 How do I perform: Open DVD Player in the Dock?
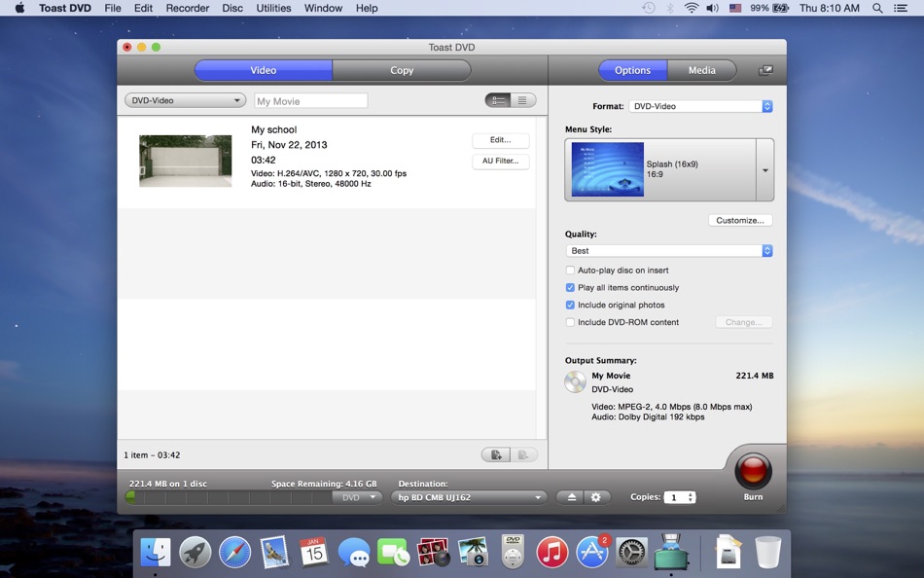(513, 552)
